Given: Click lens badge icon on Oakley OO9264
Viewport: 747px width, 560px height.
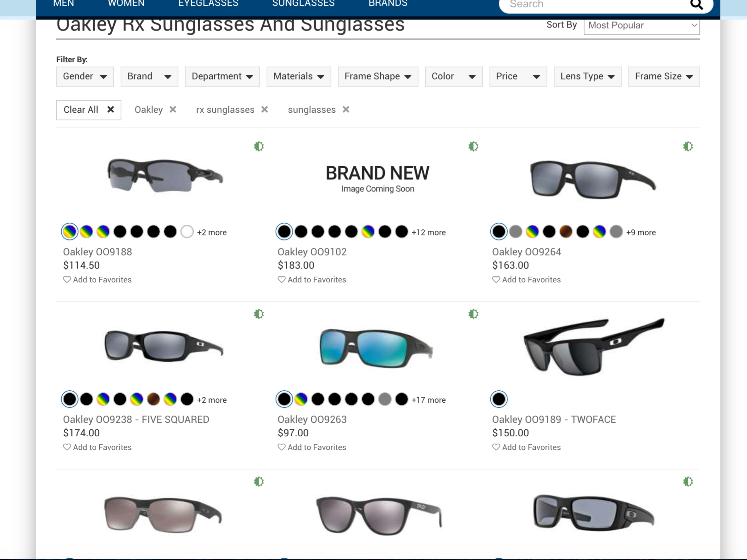Looking at the screenshot, I should pyautogui.click(x=688, y=147).
